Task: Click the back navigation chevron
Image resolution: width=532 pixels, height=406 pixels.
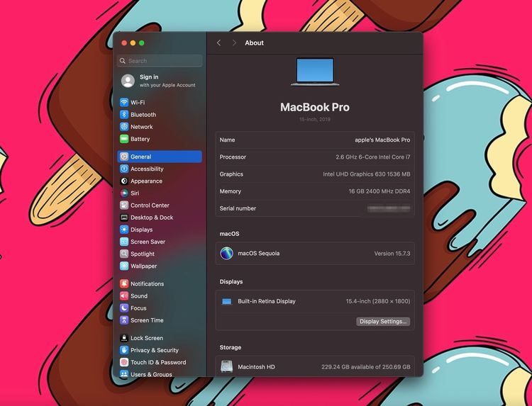Action: coord(218,43)
